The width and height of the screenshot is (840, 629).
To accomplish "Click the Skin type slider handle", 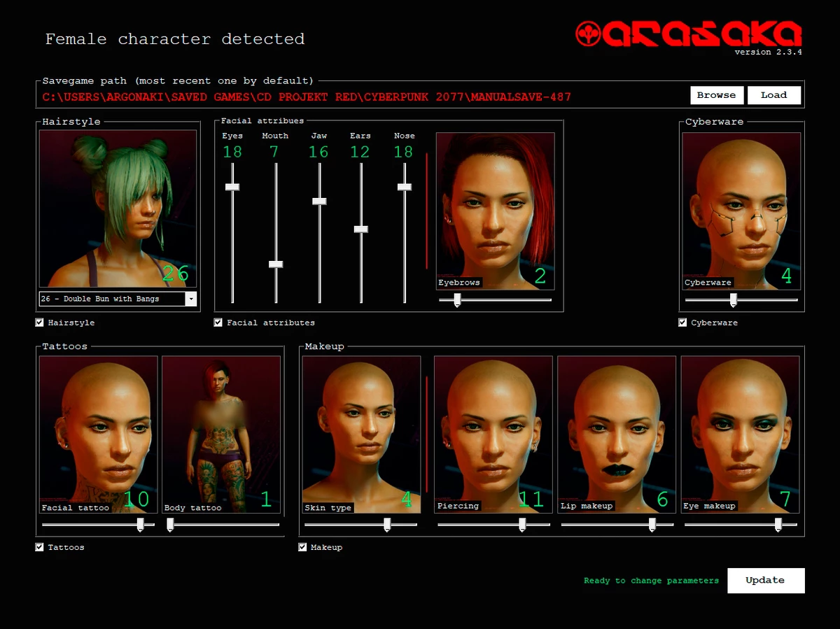I will [387, 525].
